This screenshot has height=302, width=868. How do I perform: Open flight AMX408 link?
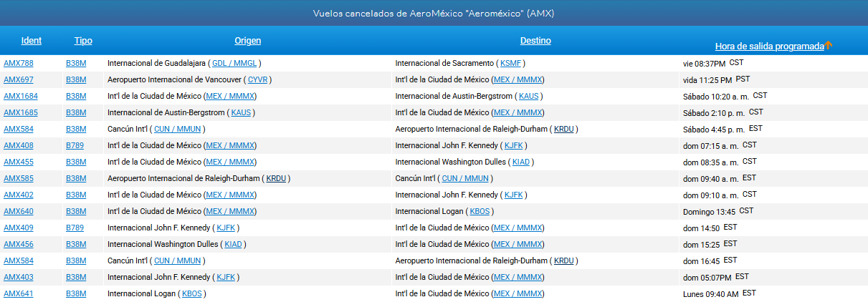[x=19, y=145]
